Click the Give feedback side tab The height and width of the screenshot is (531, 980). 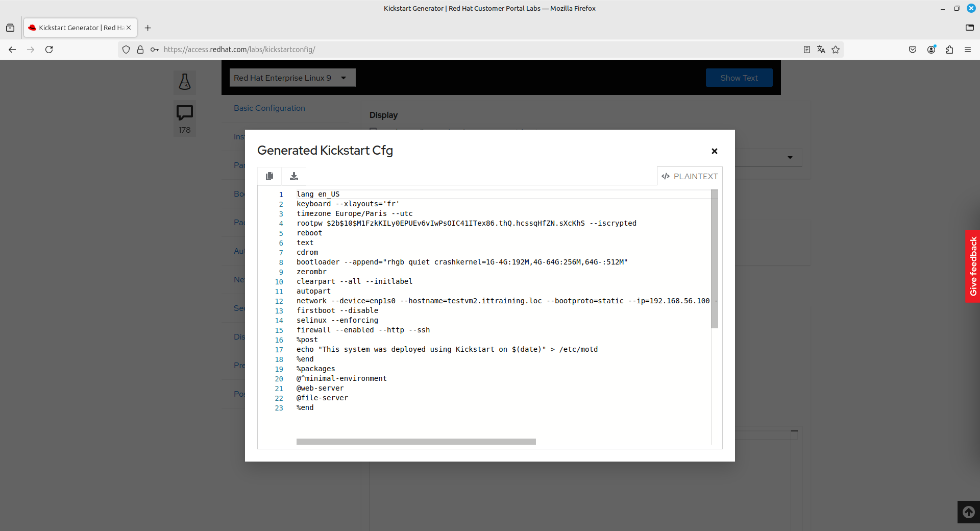(973, 266)
